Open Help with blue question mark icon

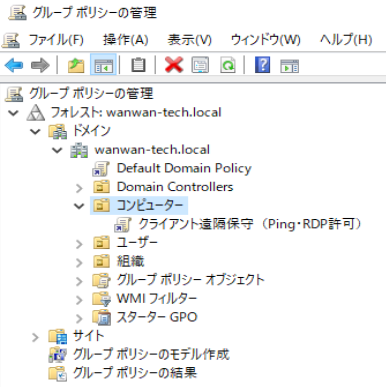click(x=263, y=64)
